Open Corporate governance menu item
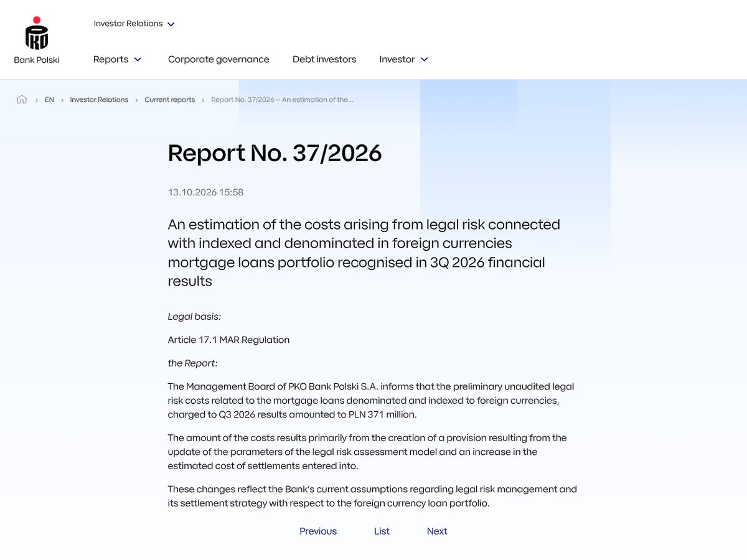The height and width of the screenshot is (560, 747). (x=218, y=60)
